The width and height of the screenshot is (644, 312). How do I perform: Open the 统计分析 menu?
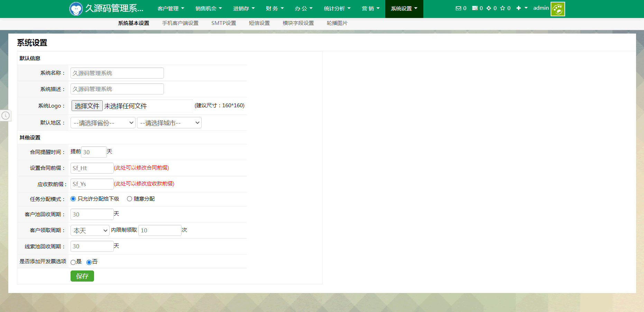coord(337,9)
